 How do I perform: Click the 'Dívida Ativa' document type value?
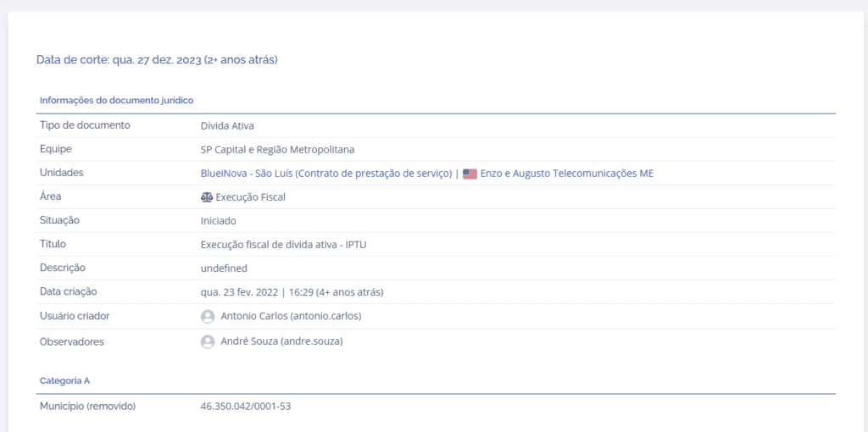click(x=227, y=125)
